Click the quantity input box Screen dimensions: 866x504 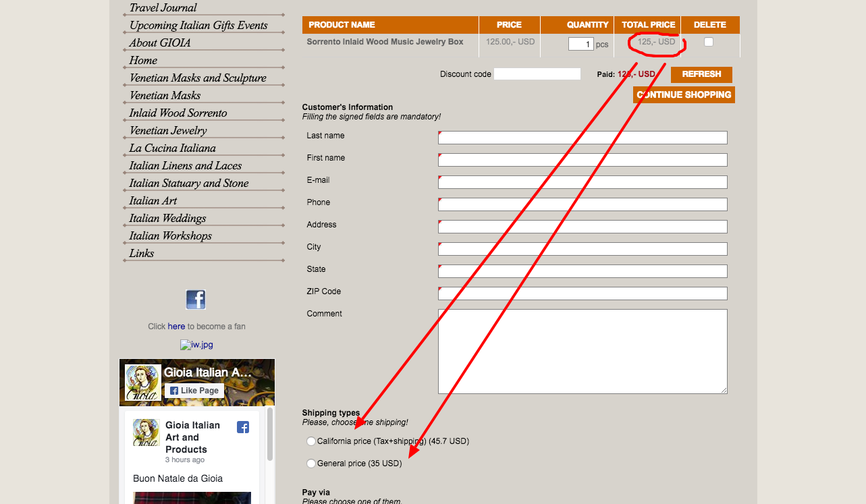click(x=581, y=44)
